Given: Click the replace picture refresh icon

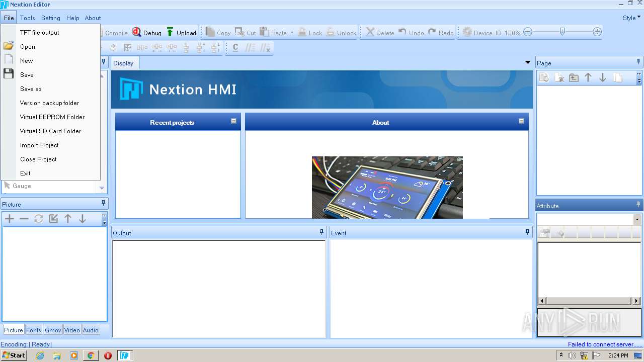Looking at the screenshot, I should [x=39, y=219].
